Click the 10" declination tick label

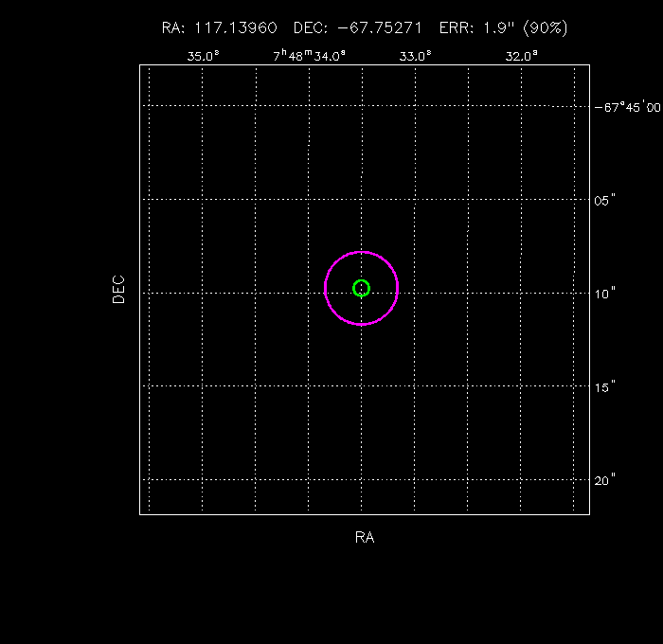[604, 294]
